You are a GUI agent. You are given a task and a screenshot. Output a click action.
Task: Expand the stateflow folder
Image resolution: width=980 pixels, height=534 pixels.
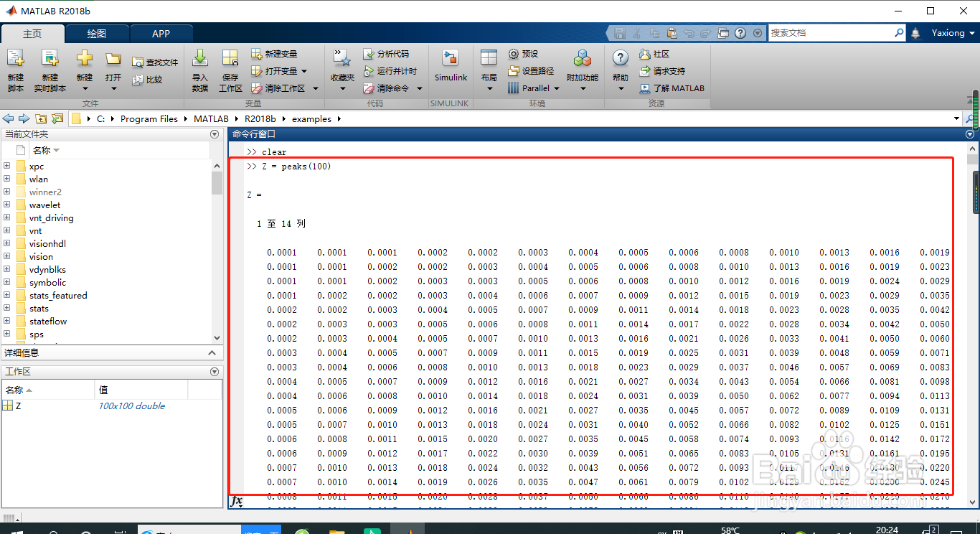[7, 321]
